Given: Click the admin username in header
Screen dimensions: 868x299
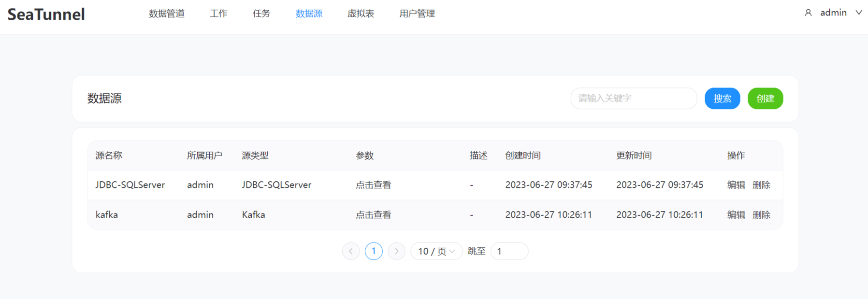Looking at the screenshot, I should point(833,13).
